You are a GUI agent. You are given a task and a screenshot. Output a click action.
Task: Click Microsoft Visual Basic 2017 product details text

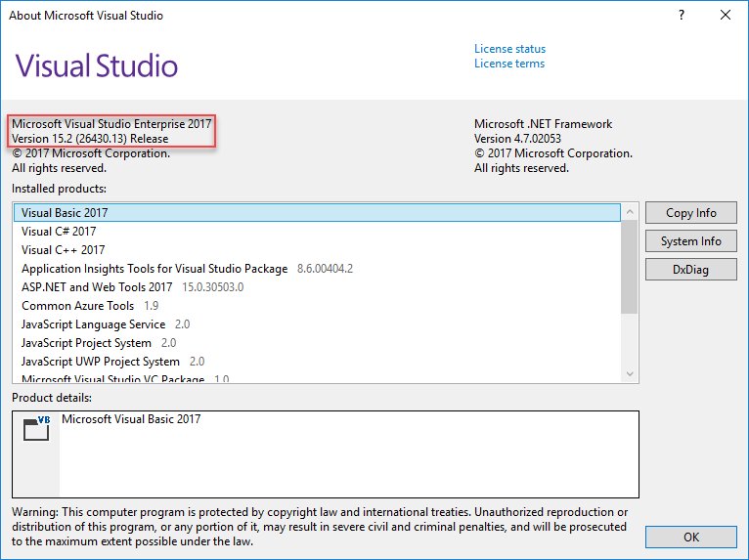[x=131, y=419]
